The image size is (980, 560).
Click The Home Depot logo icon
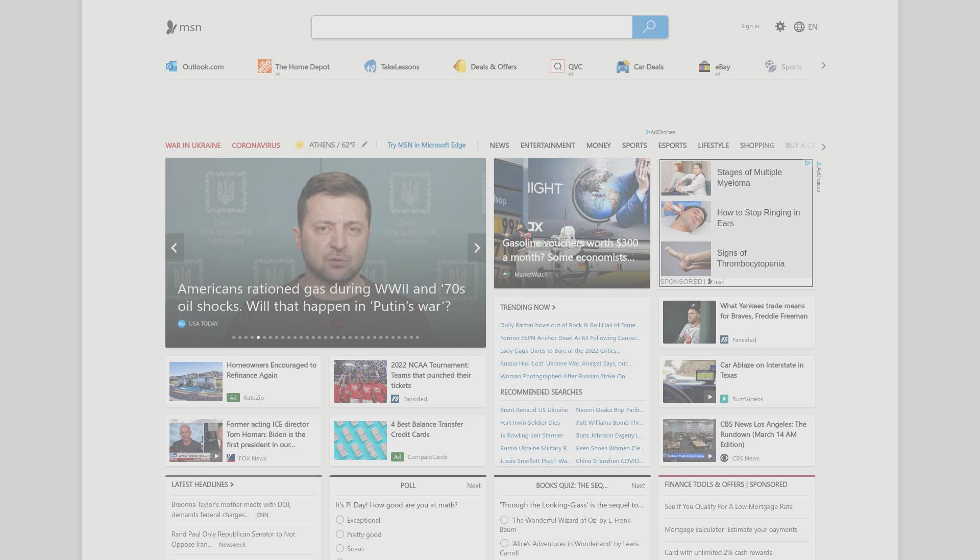click(264, 66)
